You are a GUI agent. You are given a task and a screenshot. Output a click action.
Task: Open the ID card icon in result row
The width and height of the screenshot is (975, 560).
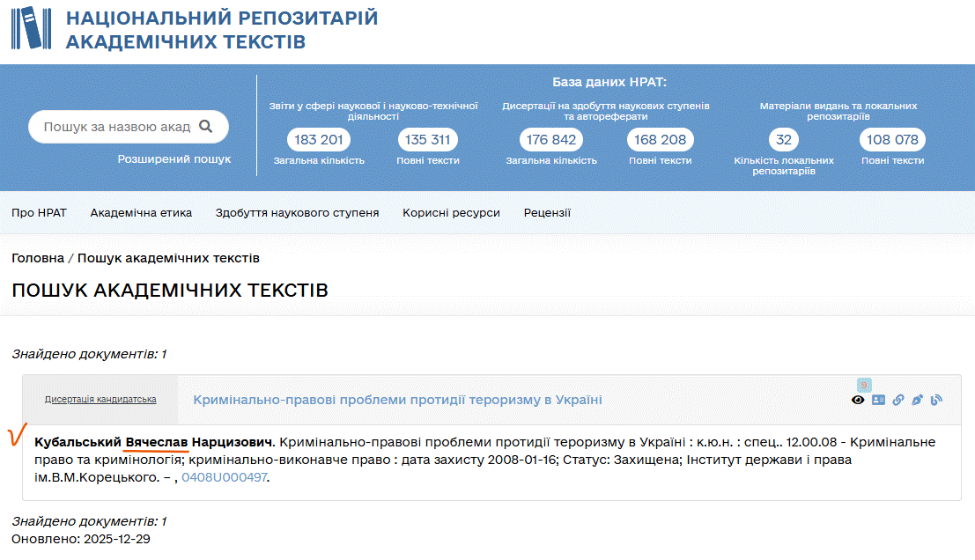click(x=878, y=400)
